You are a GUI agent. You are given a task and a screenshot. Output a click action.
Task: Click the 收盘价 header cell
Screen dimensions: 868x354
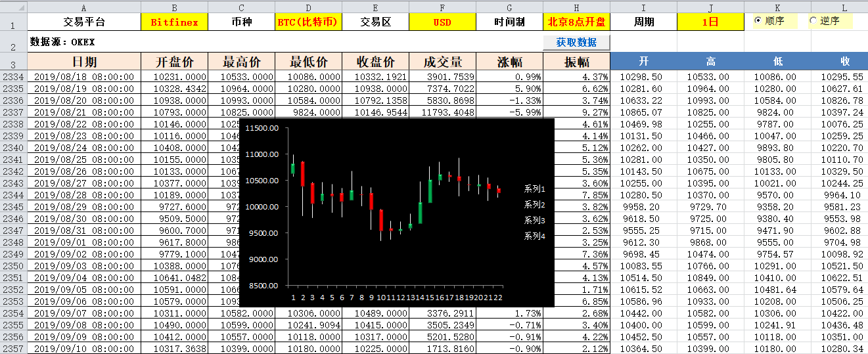tap(375, 62)
